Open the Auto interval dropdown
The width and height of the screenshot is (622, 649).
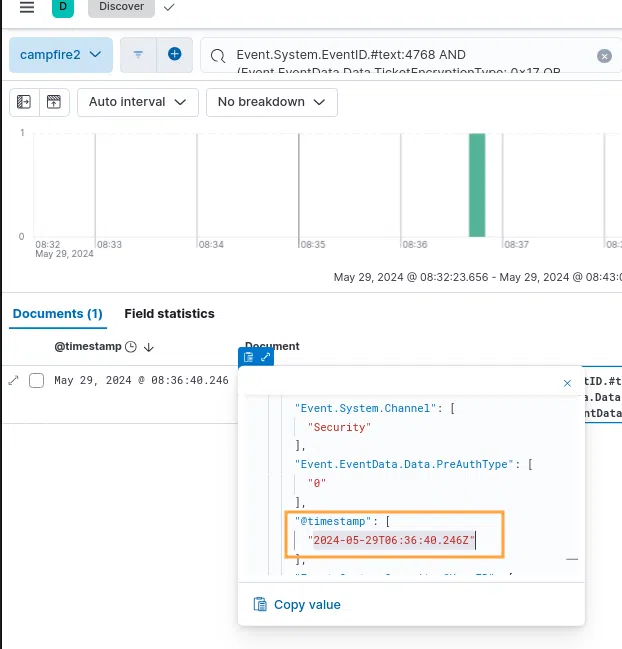tap(137, 102)
